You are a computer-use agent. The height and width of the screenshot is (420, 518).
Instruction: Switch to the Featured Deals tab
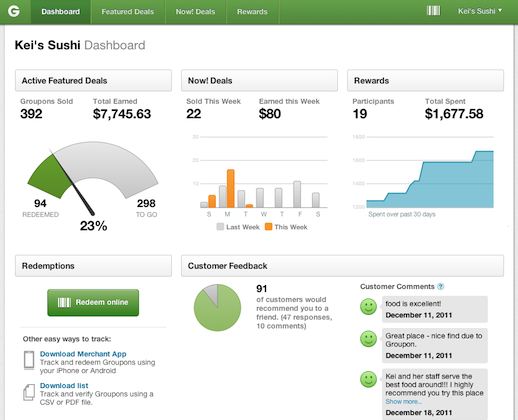(128, 12)
